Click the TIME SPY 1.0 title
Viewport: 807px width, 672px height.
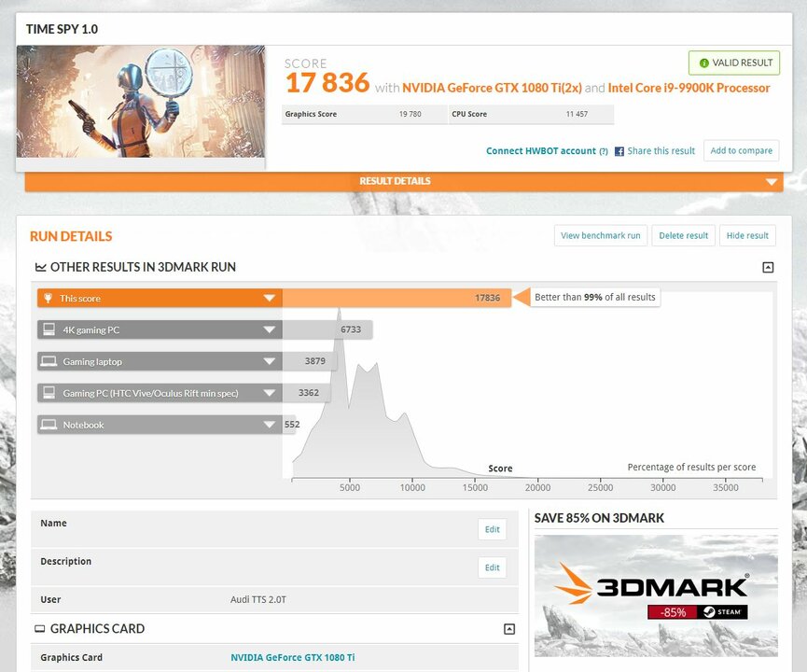[62, 29]
